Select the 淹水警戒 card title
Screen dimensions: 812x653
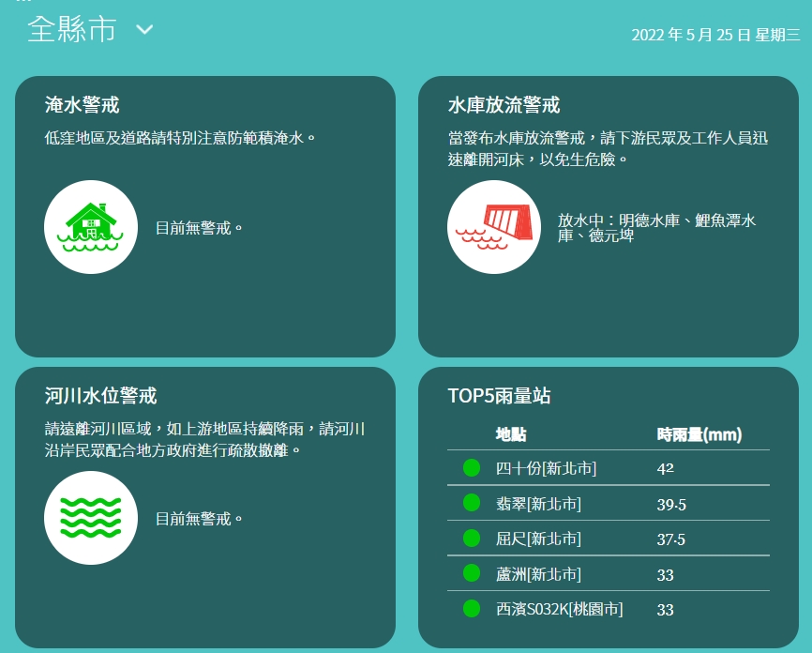tap(82, 105)
